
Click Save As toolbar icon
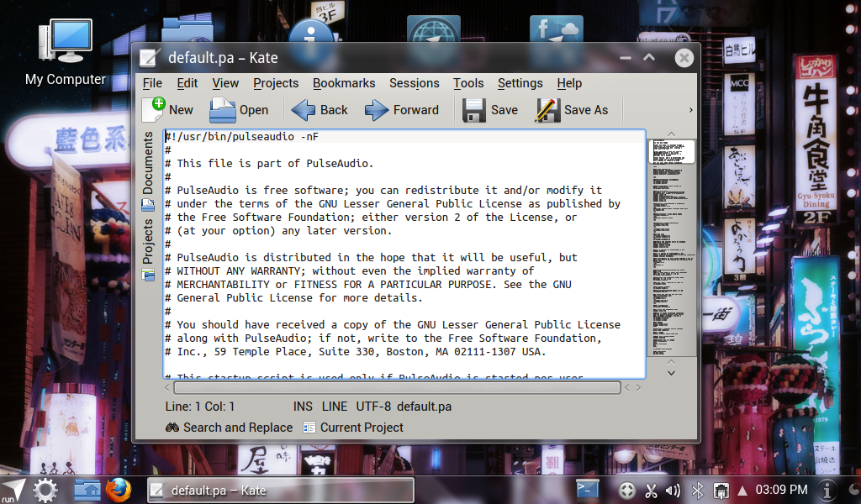tap(572, 110)
